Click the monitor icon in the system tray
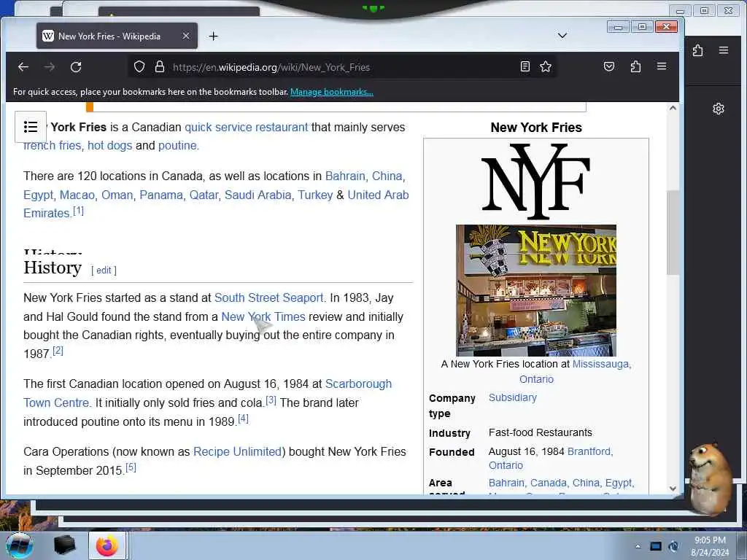 point(656,546)
